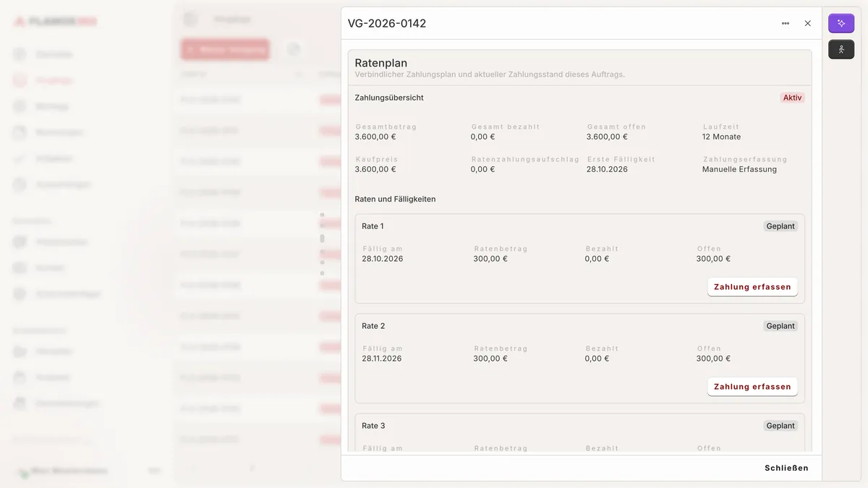Select the Gesamtbetrag value 3.600,00 €
The height and width of the screenshot is (488, 868).
point(375,137)
